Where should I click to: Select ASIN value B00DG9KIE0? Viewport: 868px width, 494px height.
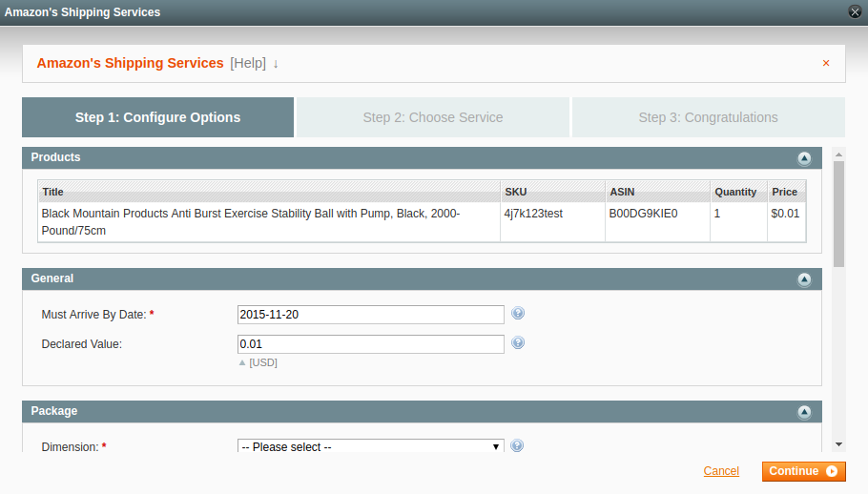(643, 214)
